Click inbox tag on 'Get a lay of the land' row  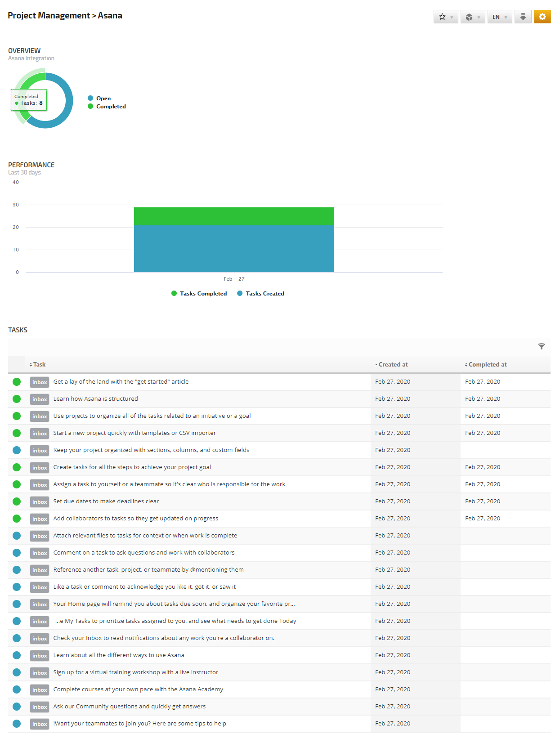pos(40,382)
